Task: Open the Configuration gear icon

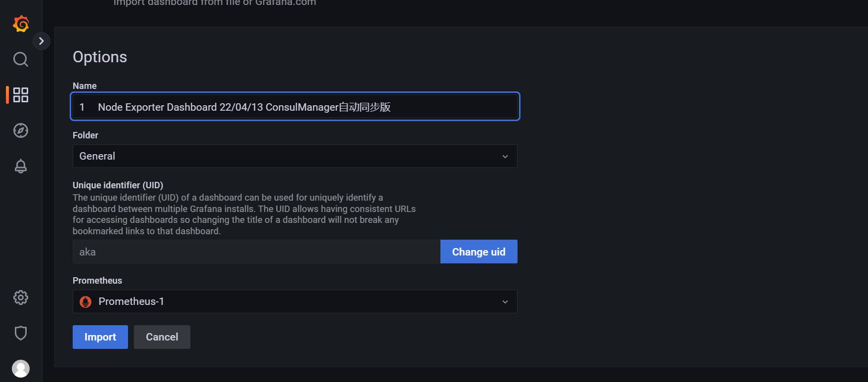Action: [x=21, y=297]
